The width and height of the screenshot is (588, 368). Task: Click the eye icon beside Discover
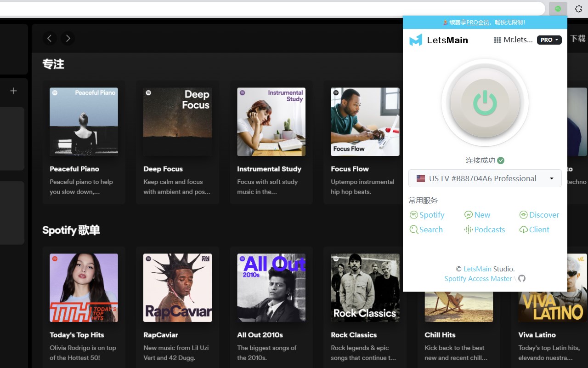(523, 215)
